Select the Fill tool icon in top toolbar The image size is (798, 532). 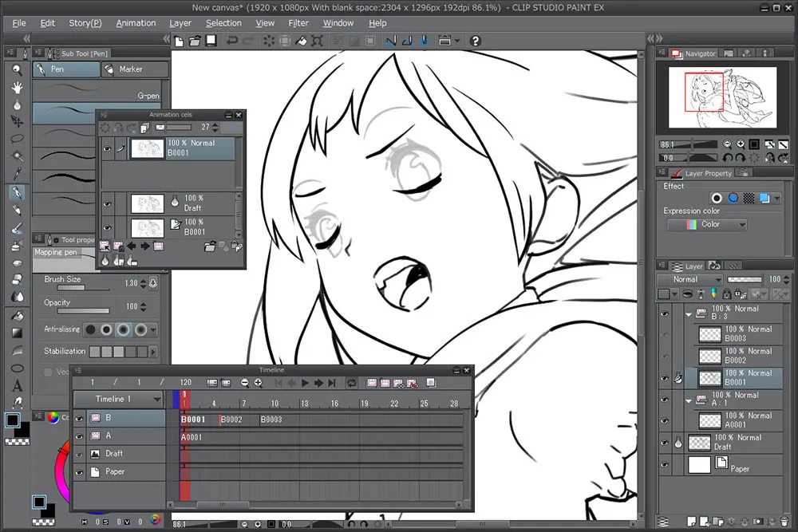coord(300,41)
